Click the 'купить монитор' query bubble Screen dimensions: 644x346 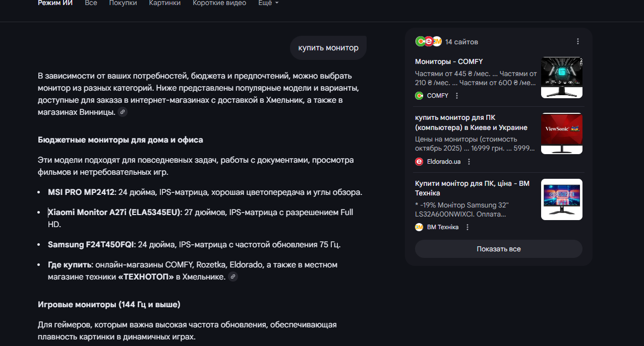[328, 48]
